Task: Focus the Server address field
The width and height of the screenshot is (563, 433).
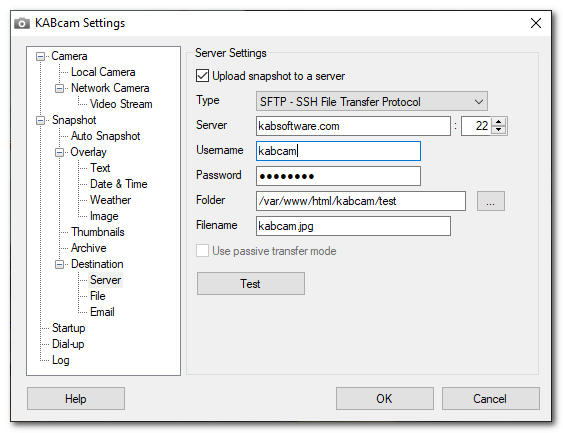Action: tap(353, 126)
